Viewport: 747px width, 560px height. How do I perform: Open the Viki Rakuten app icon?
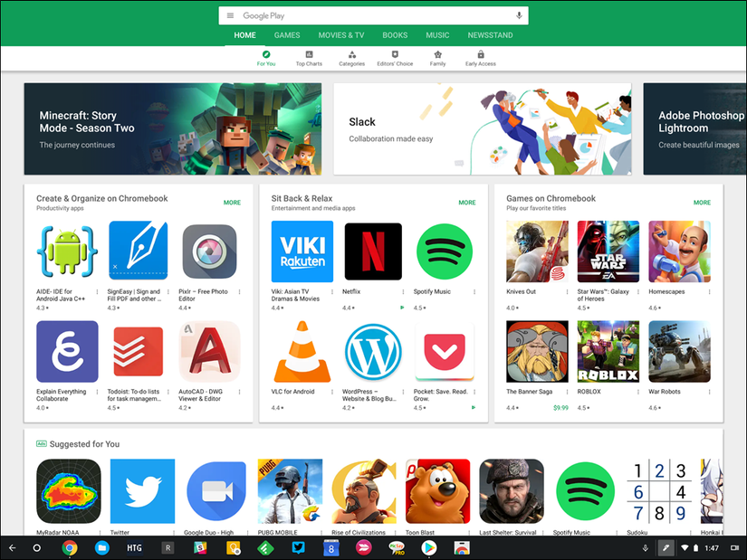(x=302, y=252)
